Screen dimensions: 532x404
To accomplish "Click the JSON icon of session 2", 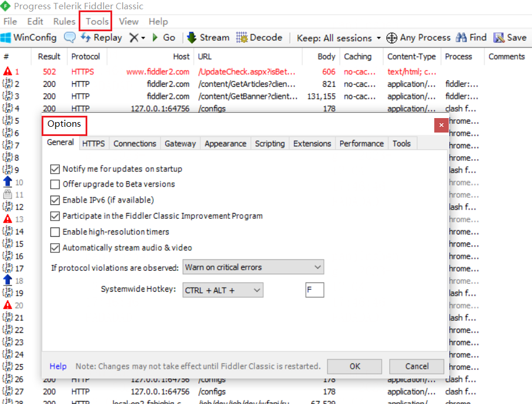I will [x=8, y=83].
